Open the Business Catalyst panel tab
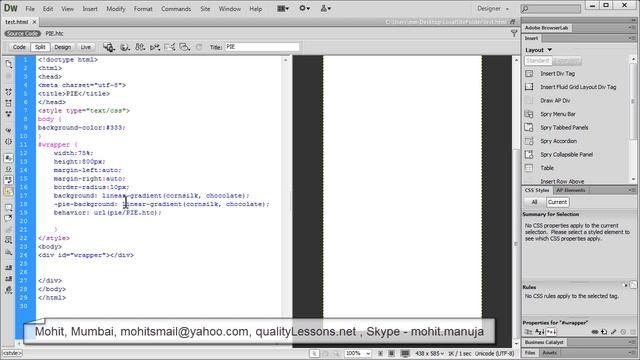 [x=544, y=342]
